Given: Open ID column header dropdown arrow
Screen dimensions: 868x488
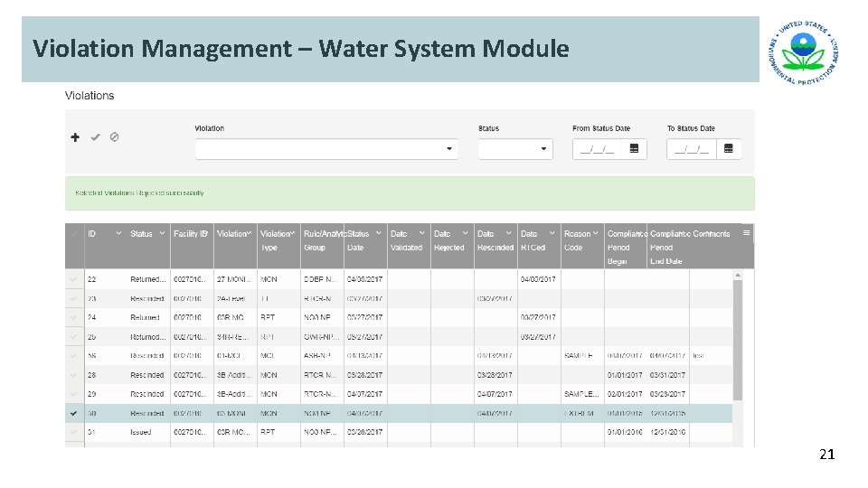Looking at the screenshot, I should [118, 233].
